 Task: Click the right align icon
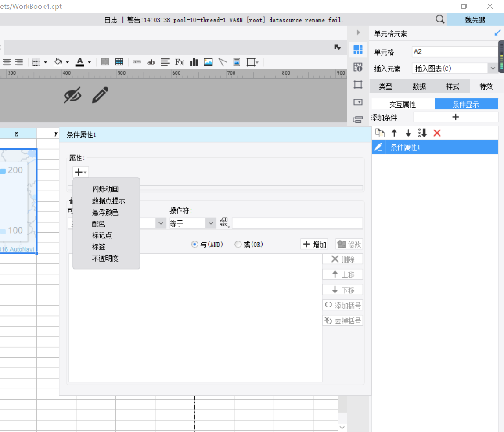[x=19, y=62]
